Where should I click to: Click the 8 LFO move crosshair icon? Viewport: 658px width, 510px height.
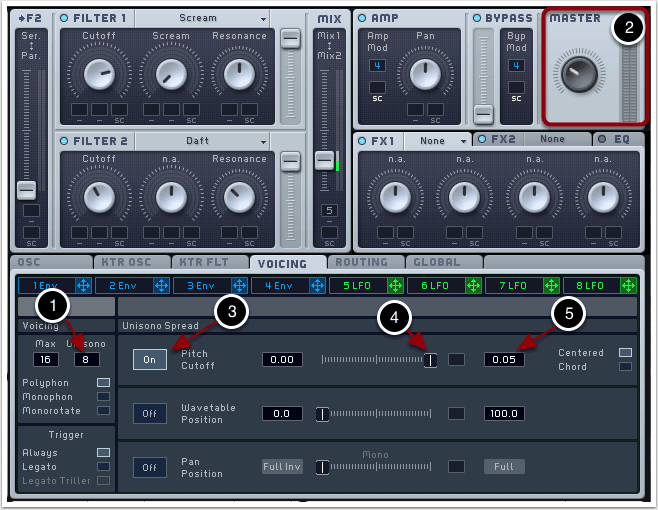coord(629,285)
